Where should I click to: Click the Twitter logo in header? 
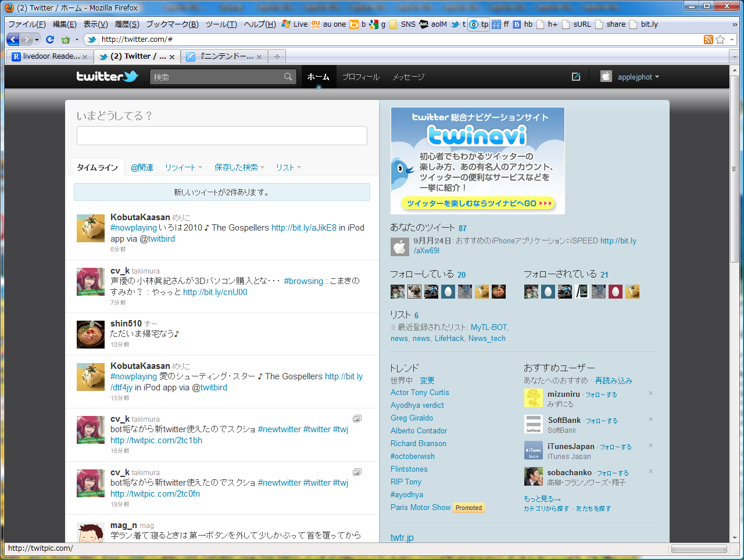107,76
